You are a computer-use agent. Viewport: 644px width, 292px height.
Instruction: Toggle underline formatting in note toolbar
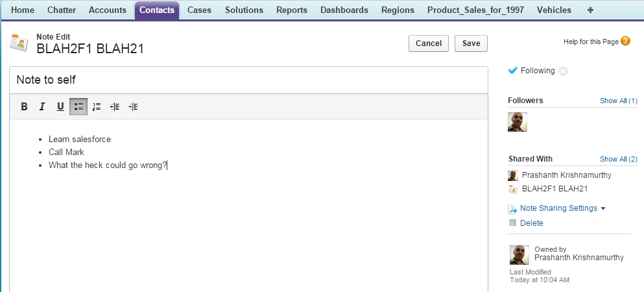pos(60,107)
